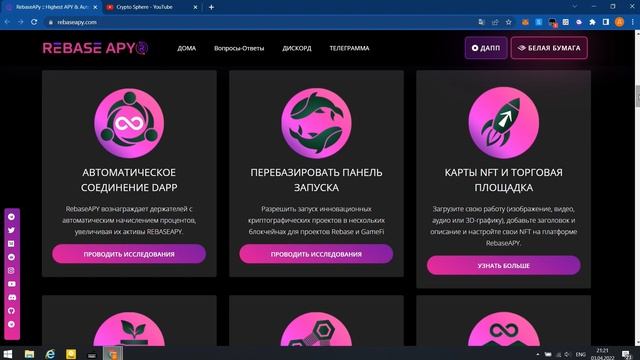Image resolution: width=640 pixels, height=360 pixels.
Task: Open the tab search dropdown arrow
Action: (575, 7)
